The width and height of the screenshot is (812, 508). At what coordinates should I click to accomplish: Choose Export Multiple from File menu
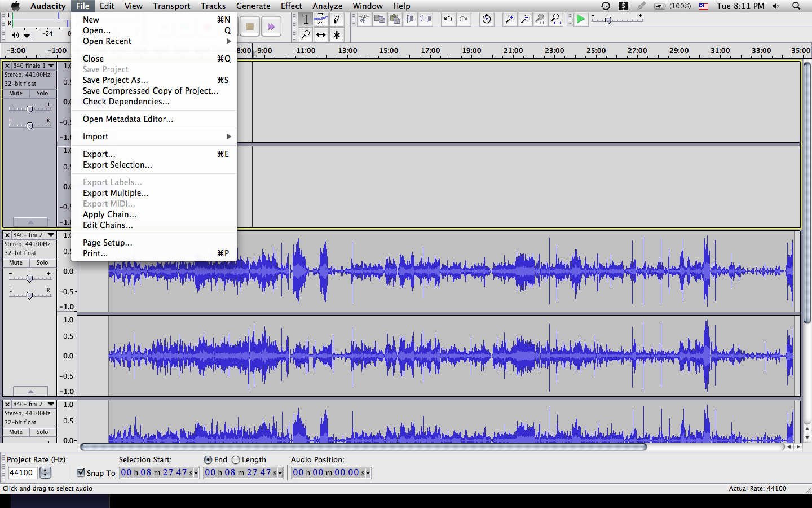tap(116, 193)
